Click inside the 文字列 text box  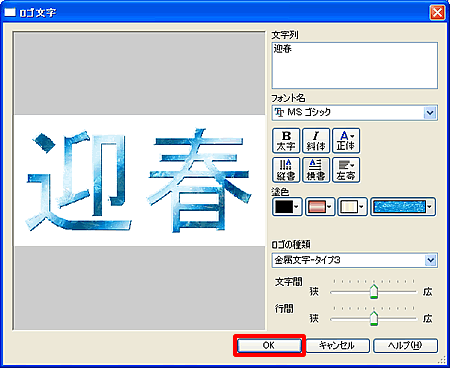point(355,65)
